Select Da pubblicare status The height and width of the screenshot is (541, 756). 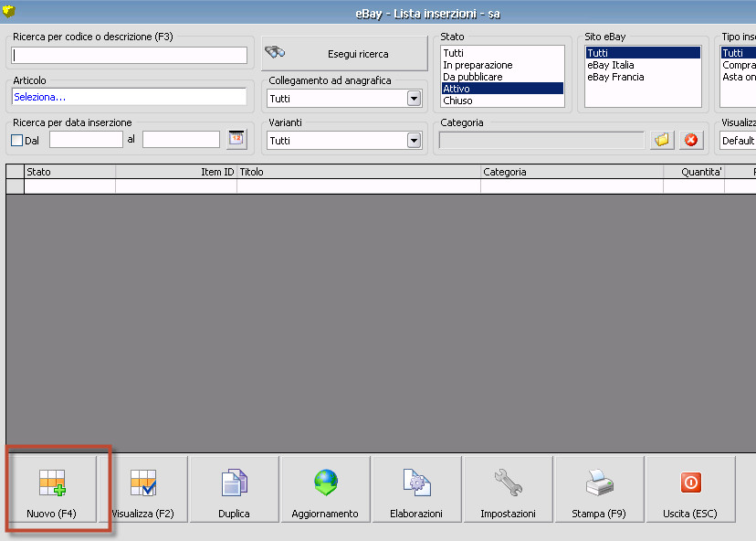(x=502, y=77)
